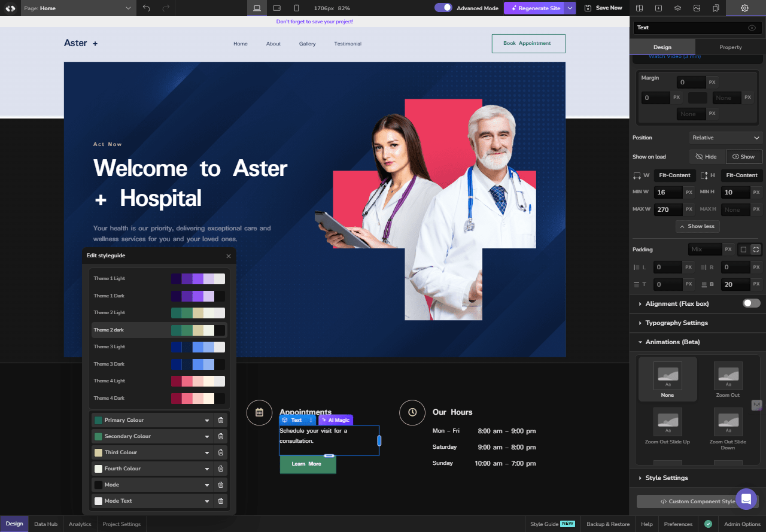Viewport: 766px width, 532px height.
Task: Delete the Mode Text colour entry
Action: point(220,501)
